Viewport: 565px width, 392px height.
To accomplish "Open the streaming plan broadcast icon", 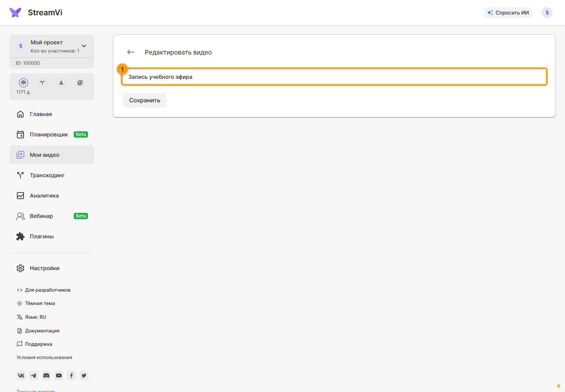I will pos(24,83).
